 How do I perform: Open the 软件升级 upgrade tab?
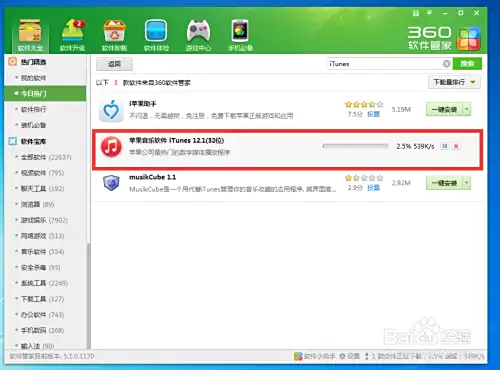72,36
